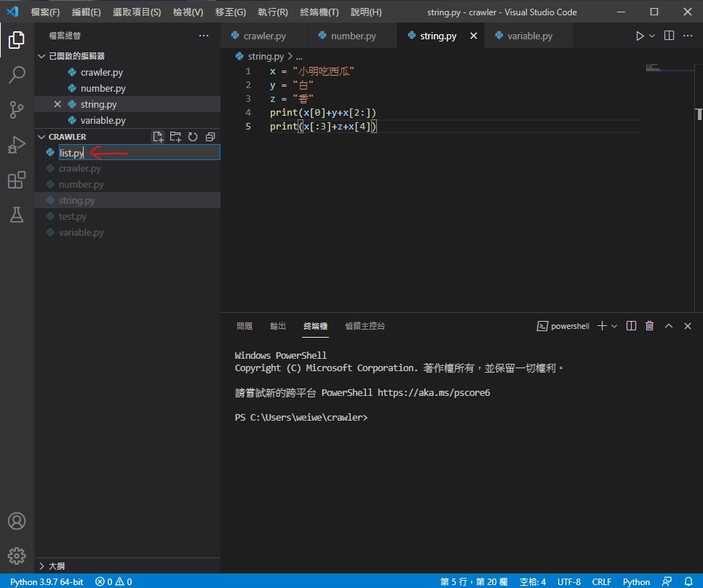Expand the Outline section at the bottom
Viewport: 703px width, 588px height.
point(41,566)
